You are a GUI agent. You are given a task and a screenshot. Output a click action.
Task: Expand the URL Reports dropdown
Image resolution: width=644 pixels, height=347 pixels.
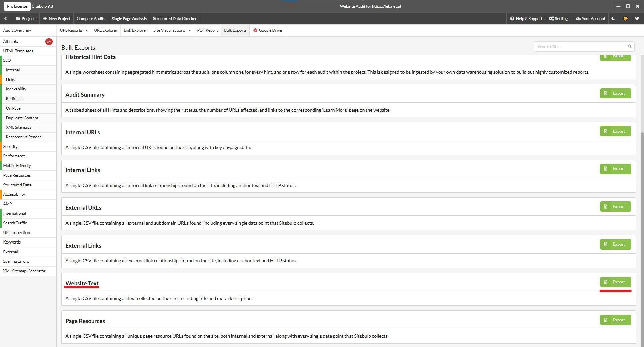(73, 30)
